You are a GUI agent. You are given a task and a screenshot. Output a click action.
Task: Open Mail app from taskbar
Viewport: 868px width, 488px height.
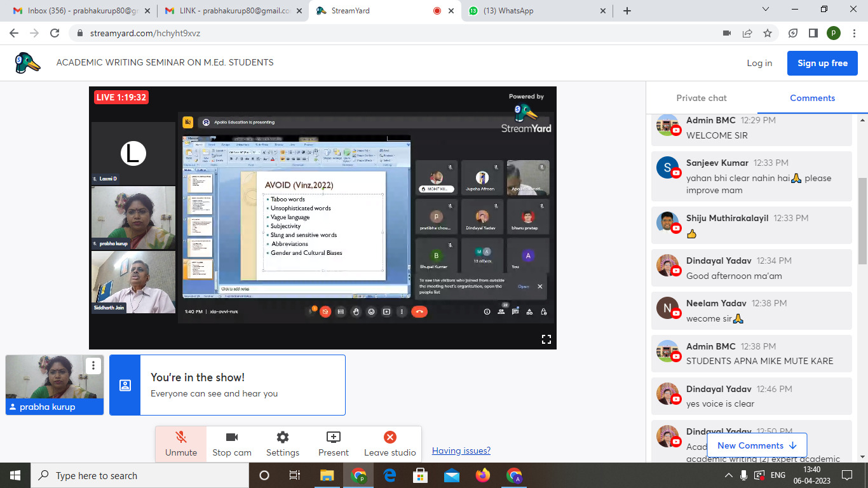(x=452, y=475)
